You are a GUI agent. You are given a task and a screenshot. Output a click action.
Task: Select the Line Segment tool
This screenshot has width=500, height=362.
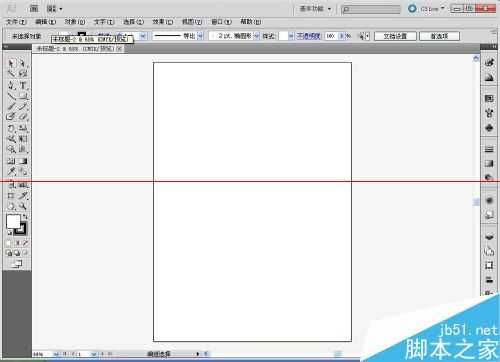point(11,96)
